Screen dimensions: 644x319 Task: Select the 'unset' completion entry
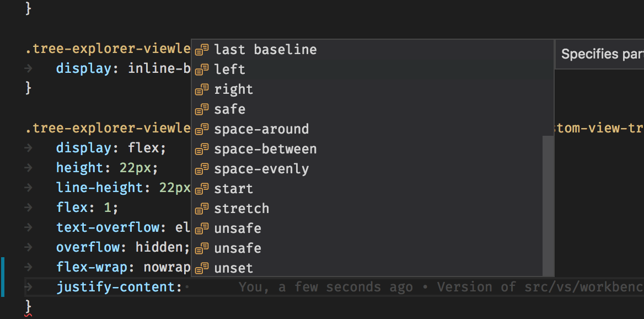pos(233,268)
